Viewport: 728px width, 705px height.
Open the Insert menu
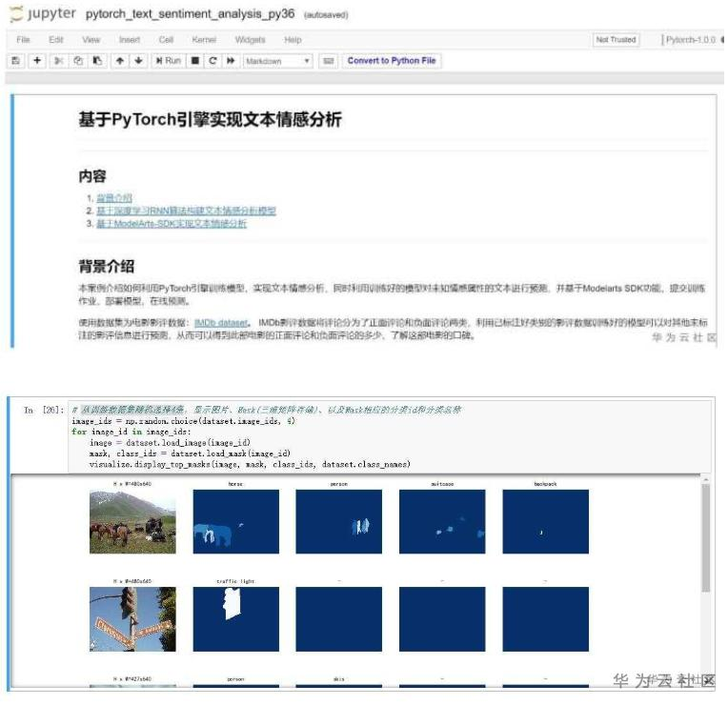point(130,40)
